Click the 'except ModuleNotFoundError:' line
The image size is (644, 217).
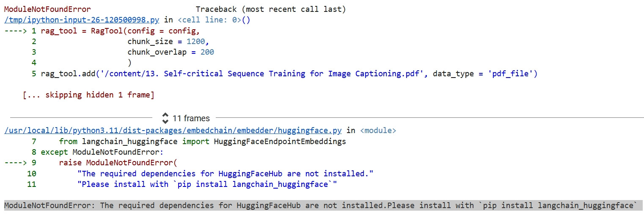(x=102, y=152)
